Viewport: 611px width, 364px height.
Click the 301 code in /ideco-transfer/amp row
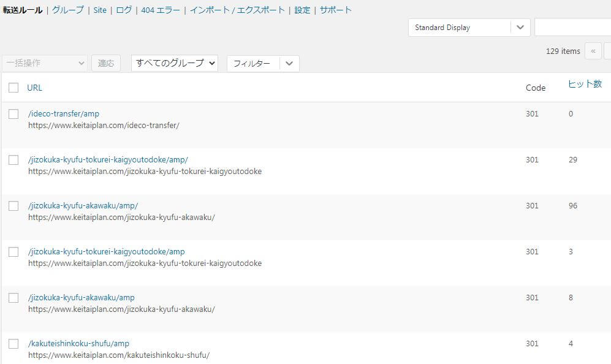(x=532, y=114)
